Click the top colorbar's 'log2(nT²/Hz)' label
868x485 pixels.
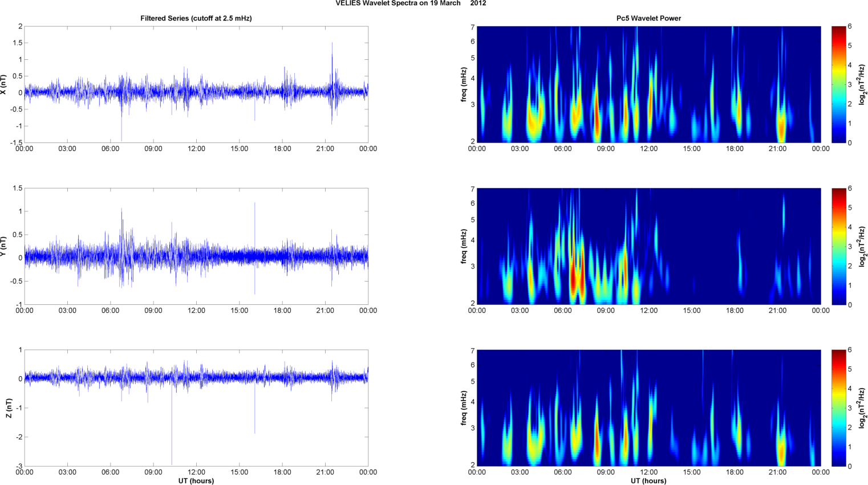tap(862, 84)
